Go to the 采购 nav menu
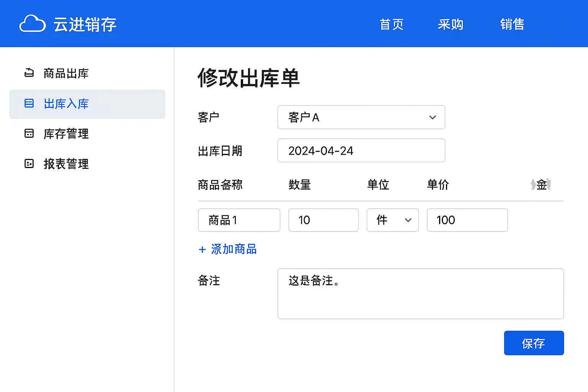The width and height of the screenshot is (588, 392). pos(451,24)
